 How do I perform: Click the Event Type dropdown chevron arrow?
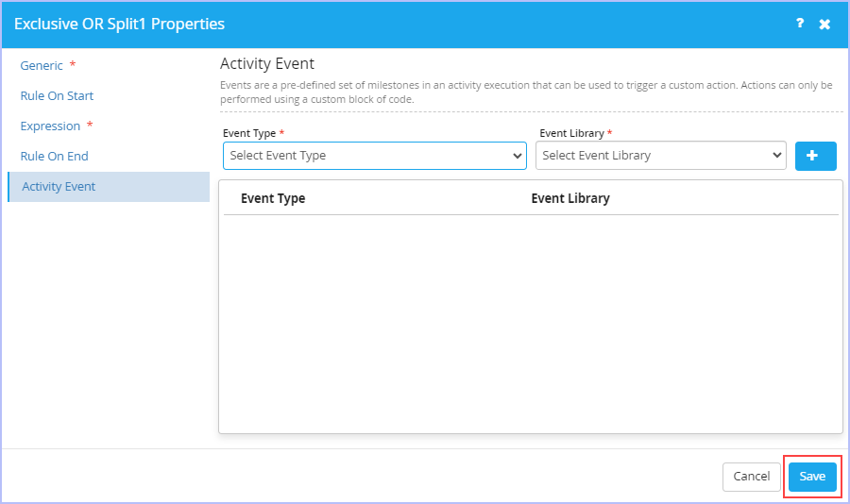pos(518,156)
